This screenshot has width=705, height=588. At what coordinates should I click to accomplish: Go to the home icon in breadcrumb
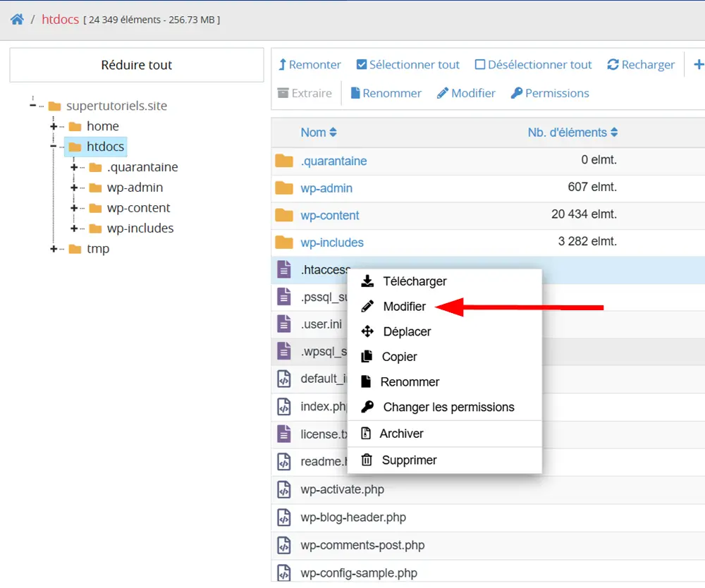(x=17, y=19)
